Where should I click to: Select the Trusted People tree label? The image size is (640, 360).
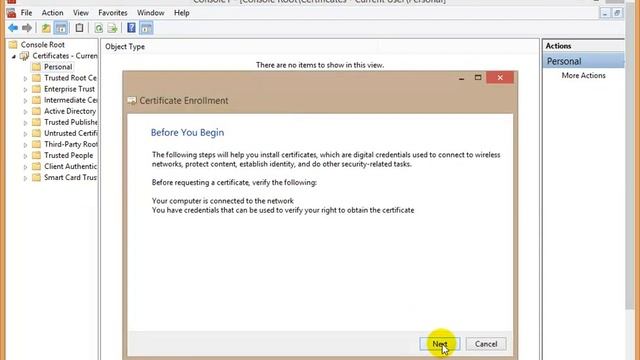[x=69, y=155]
